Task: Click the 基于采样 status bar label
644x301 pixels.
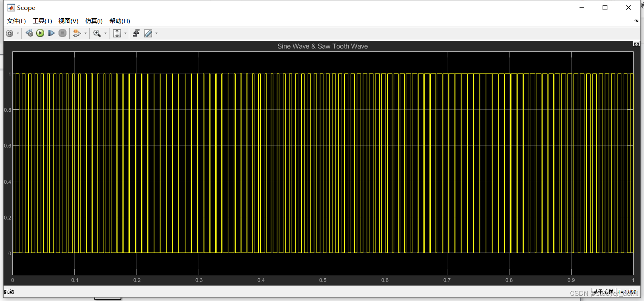Action: (603, 292)
